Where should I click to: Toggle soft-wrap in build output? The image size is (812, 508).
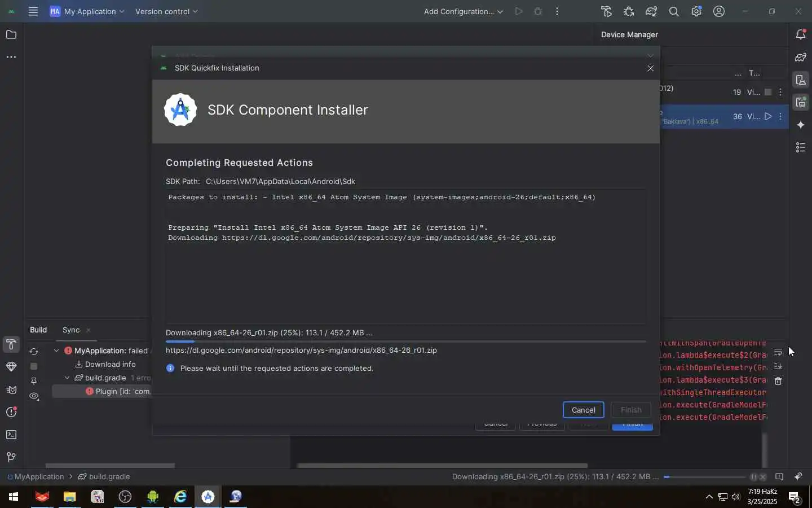coord(779,352)
